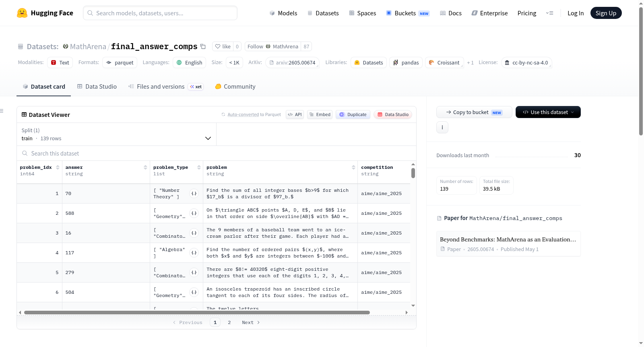Expand JSON for row 6 problem_type
Viewport: 644px width, 347px height.
[194, 292]
